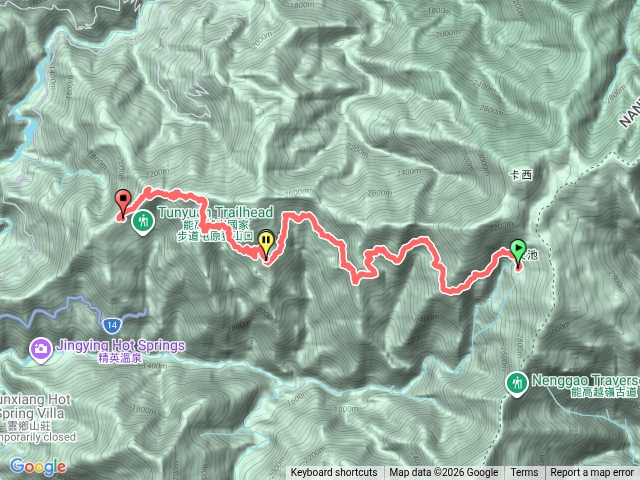Viewport: 640px width, 480px height.
Task: Select the Nenggao Traverse label text
Action: click(585, 380)
